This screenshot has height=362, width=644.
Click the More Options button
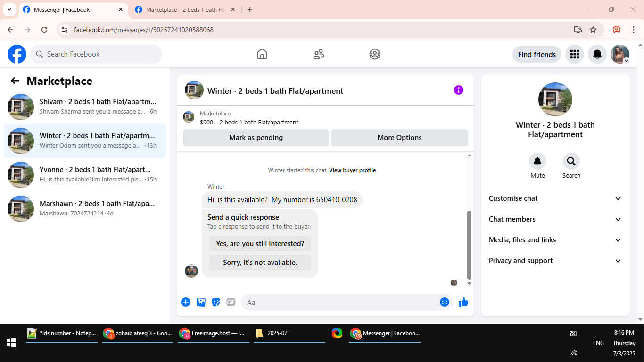pos(399,138)
